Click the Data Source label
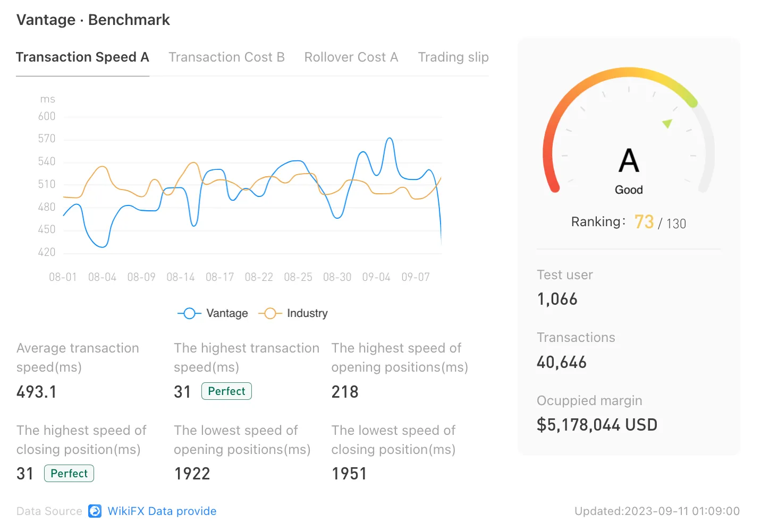Viewport: 761px width, 532px height. (49, 511)
